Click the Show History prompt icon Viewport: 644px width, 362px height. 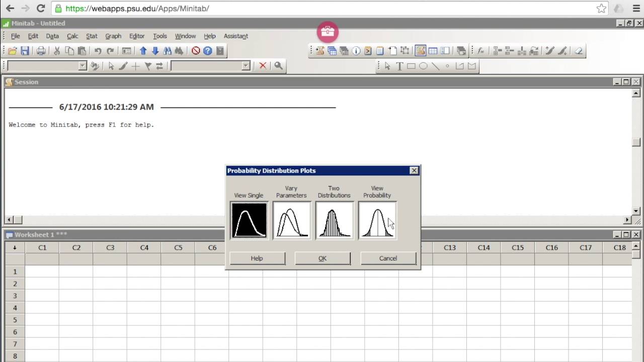pos(368,51)
